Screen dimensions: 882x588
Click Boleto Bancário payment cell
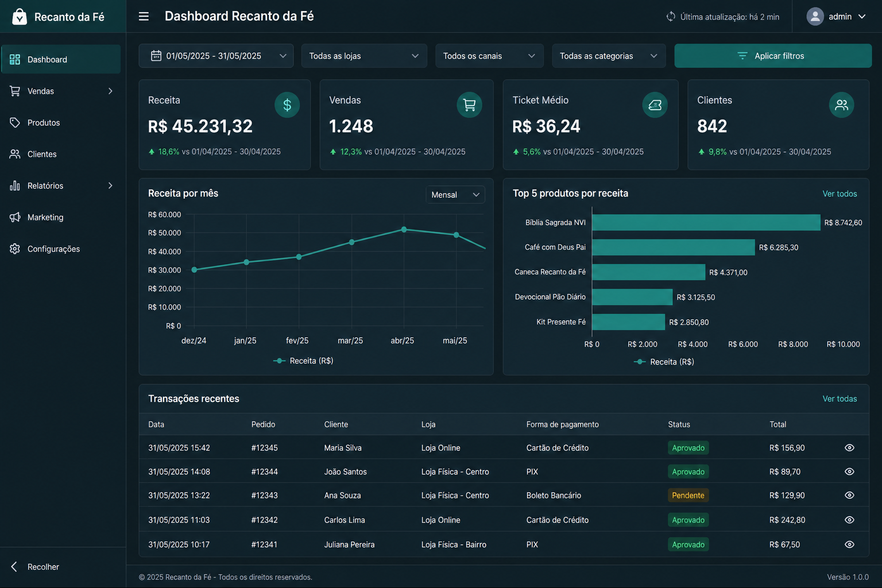point(554,495)
